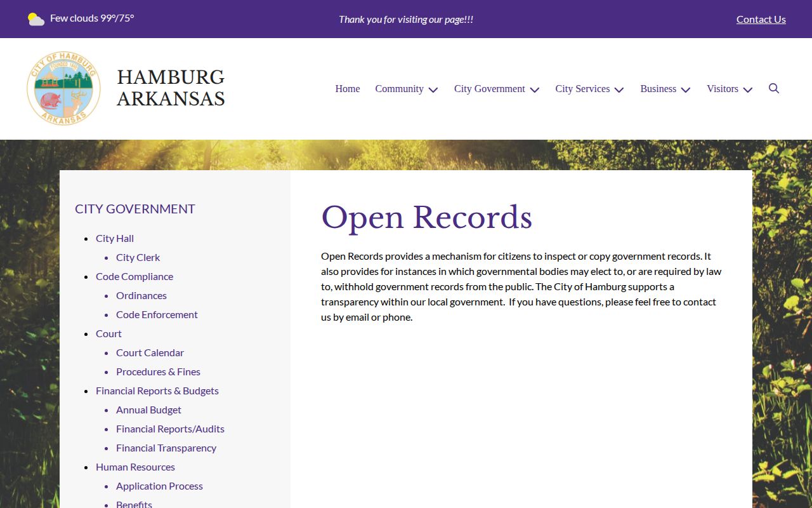Screen dimensions: 812x508
Task: Click the weather text Few clouds 99°/75°
Action: (92, 18)
